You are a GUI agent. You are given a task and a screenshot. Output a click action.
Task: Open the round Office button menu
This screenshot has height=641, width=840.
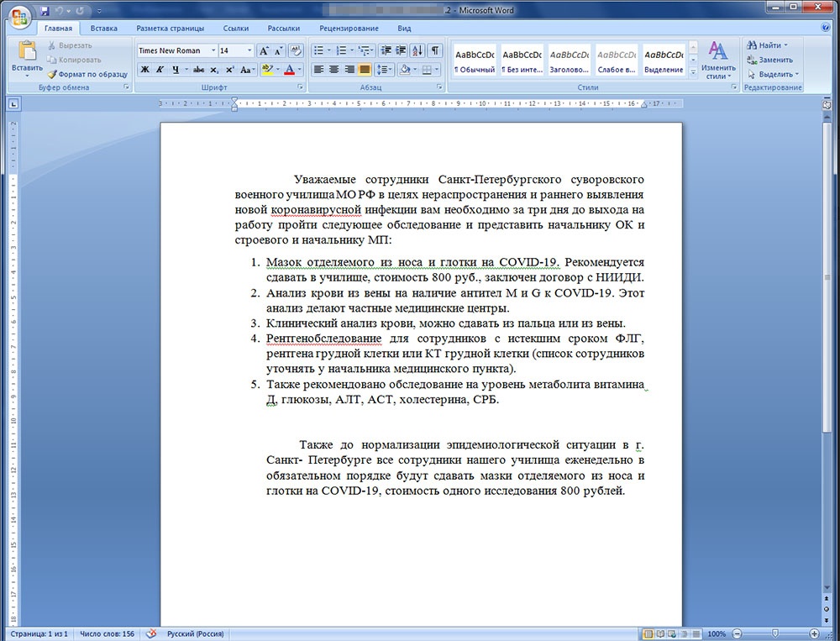(x=20, y=17)
